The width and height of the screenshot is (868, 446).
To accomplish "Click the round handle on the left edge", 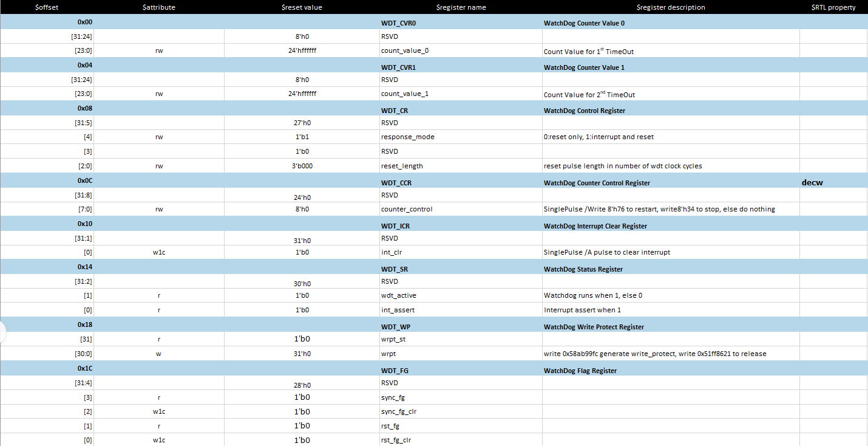I will point(2,332).
